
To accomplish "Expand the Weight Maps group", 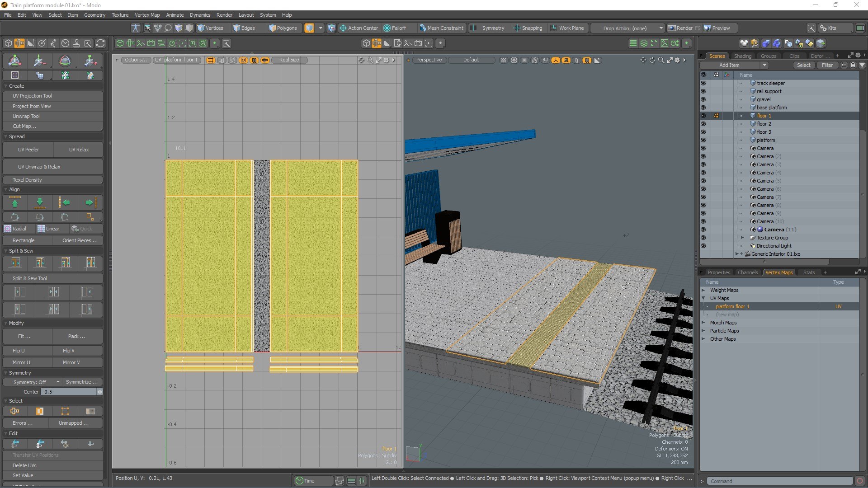I will click(703, 290).
